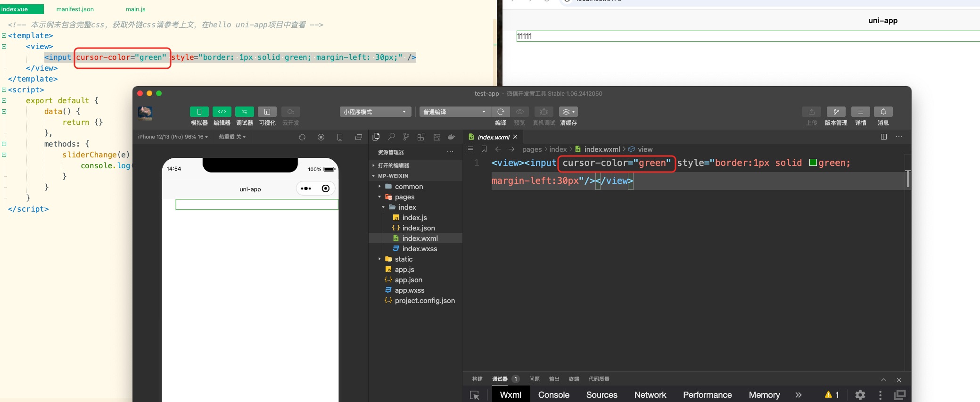Open the 热重载 hot reload dropdown
Screen dimensions: 980x402
tap(232, 137)
